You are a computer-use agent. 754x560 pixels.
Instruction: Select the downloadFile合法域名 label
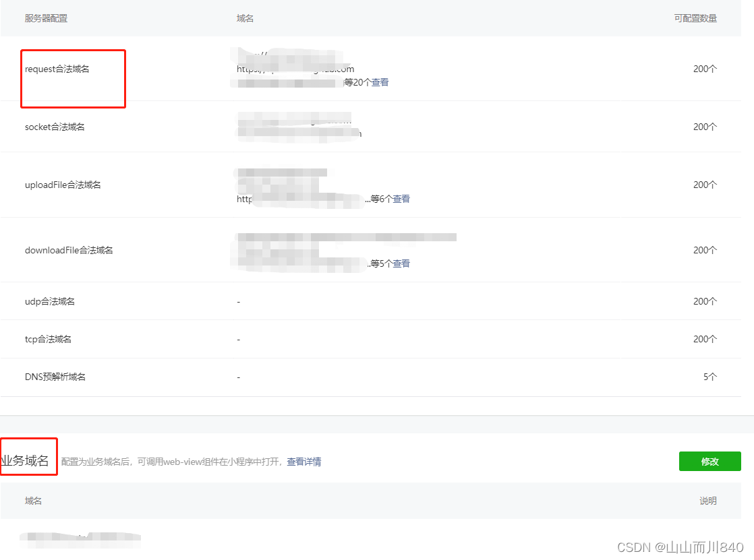tap(69, 250)
